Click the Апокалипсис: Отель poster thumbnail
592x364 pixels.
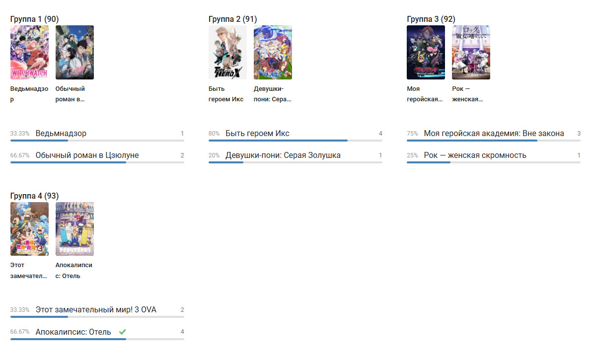(74, 229)
